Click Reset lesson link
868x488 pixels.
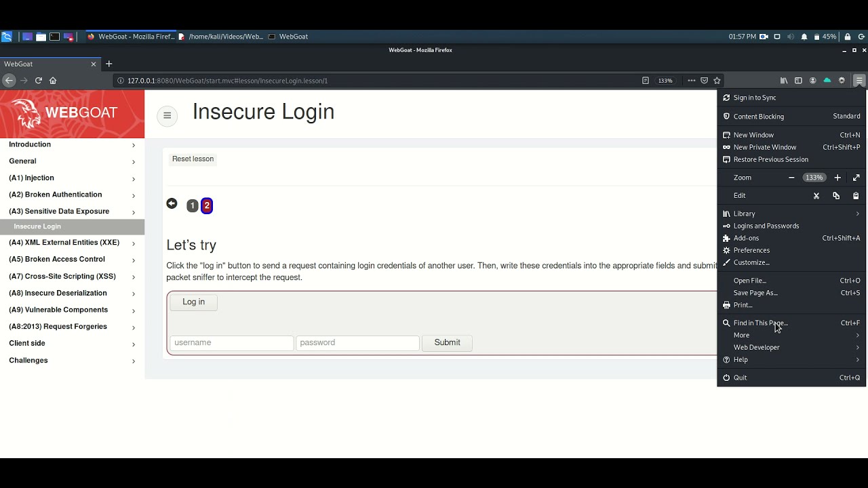(x=193, y=159)
